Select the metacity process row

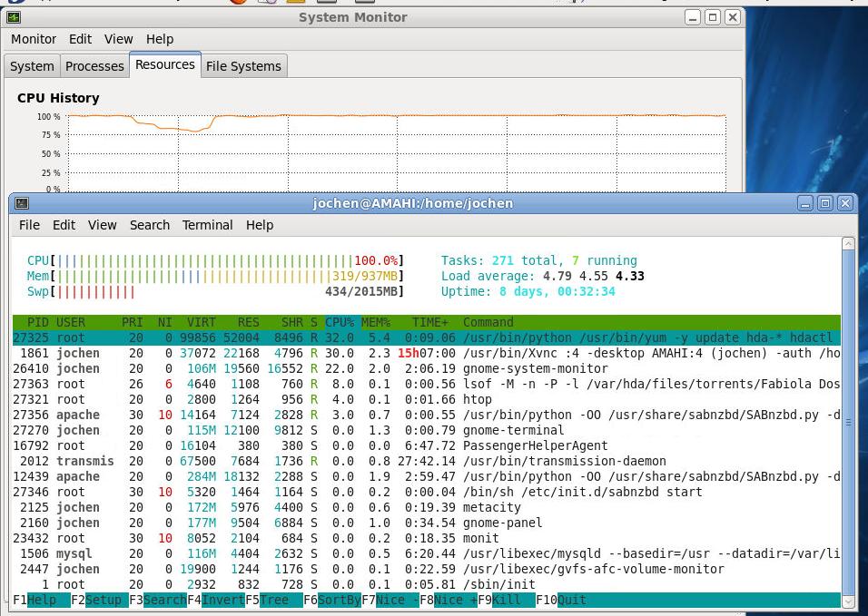pos(426,508)
